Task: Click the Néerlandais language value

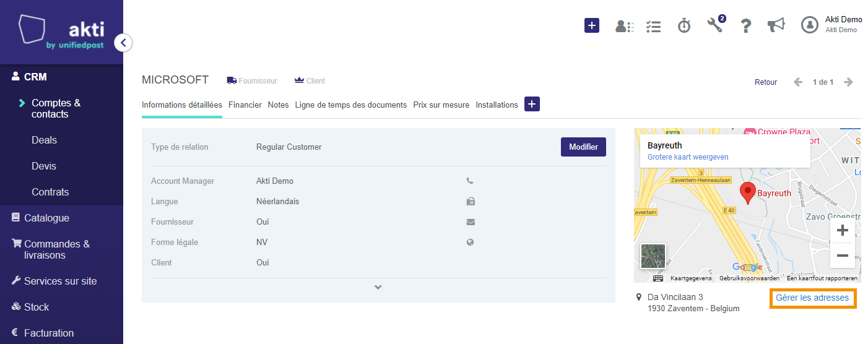Action: click(x=278, y=202)
